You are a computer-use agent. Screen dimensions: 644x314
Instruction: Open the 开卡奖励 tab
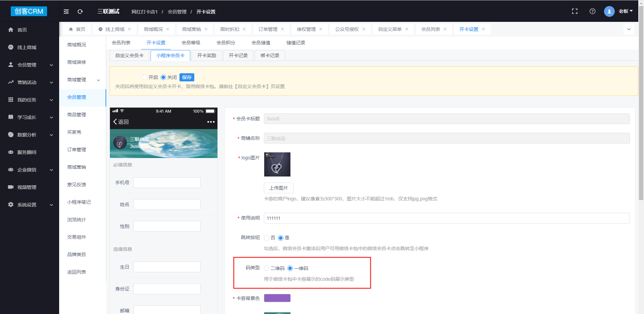pyautogui.click(x=207, y=55)
